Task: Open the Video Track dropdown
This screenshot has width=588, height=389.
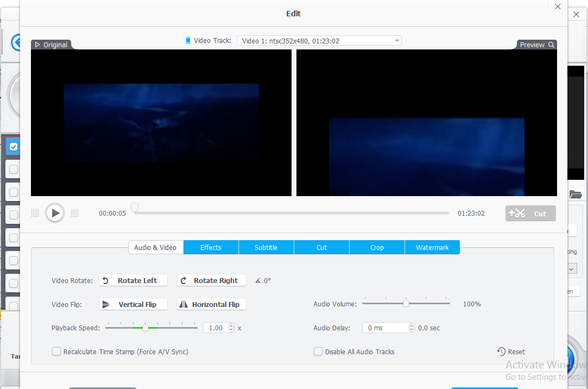Action: pyautogui.click(x=319, y=41)
